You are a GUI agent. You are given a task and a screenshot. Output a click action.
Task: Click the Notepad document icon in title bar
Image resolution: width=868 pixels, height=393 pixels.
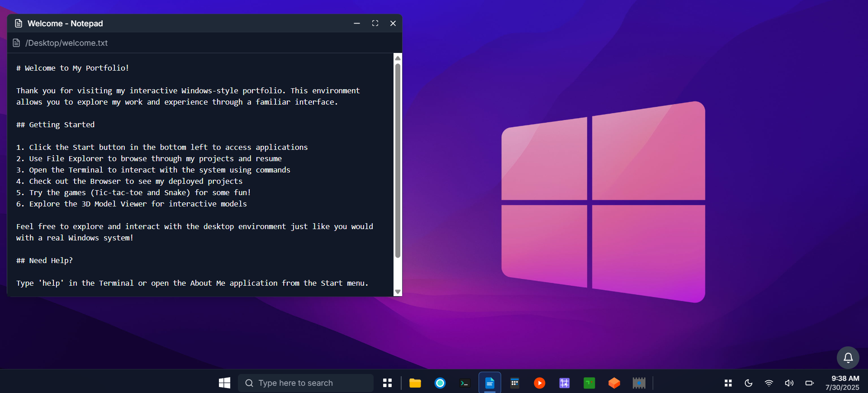coord(19,24)
